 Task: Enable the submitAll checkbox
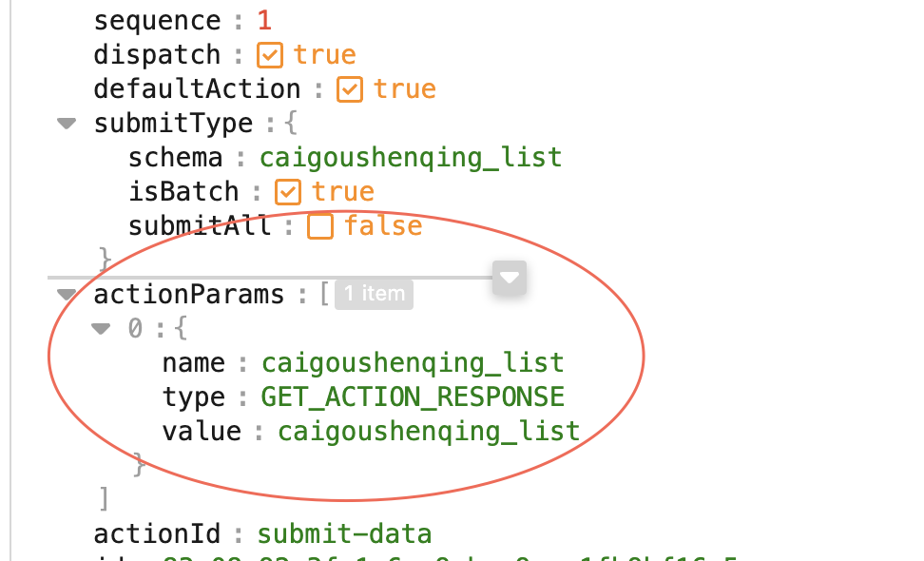[x=320, y=226]
